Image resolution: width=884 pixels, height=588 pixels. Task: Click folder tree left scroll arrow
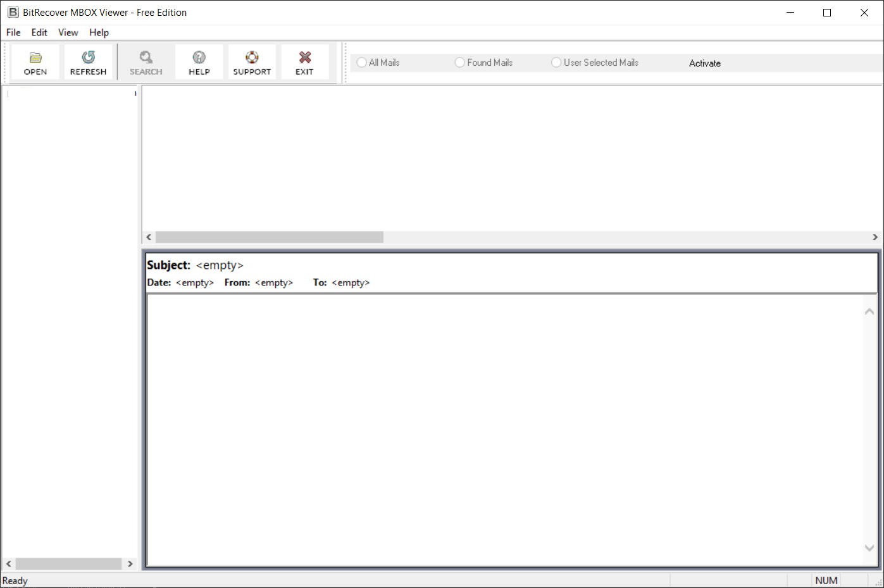click(9, 564)
